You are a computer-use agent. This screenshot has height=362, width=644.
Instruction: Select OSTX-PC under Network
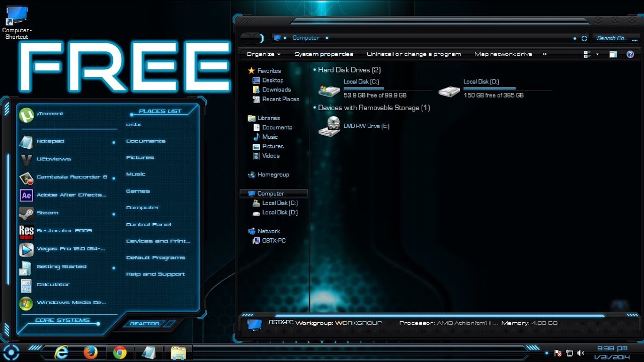coord(269,241)
